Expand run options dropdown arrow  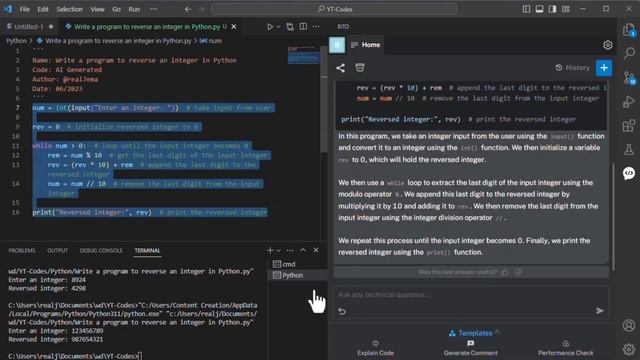point(278,27)
